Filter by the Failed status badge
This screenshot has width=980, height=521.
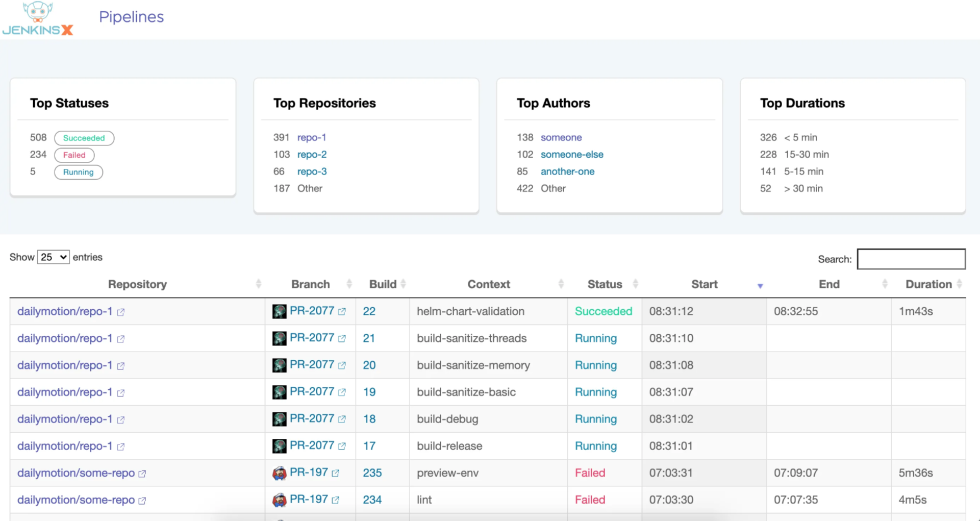pyautogui.click(x=74, y=155)
